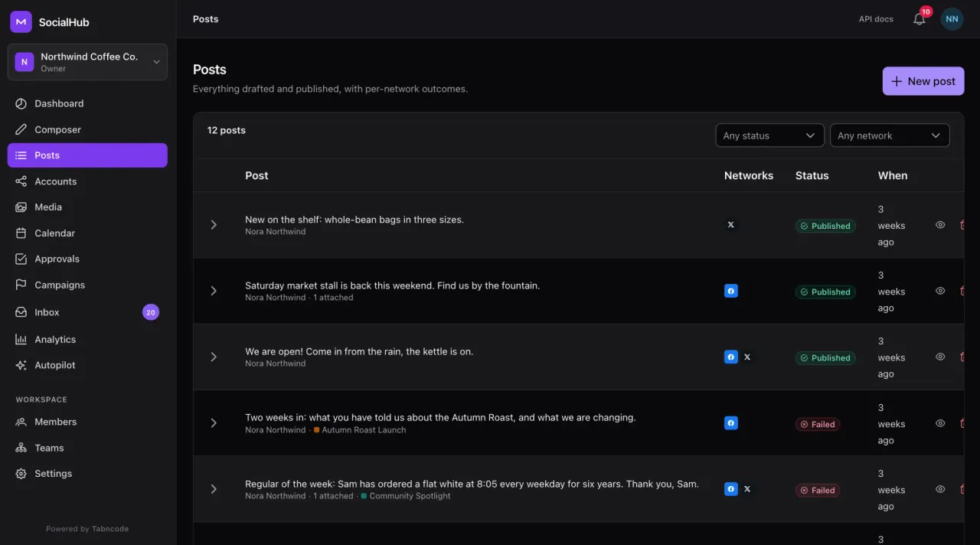This screenshot has height=545, width=980.
Task: Click the Powered by Tabncode link
Action: 87,529
